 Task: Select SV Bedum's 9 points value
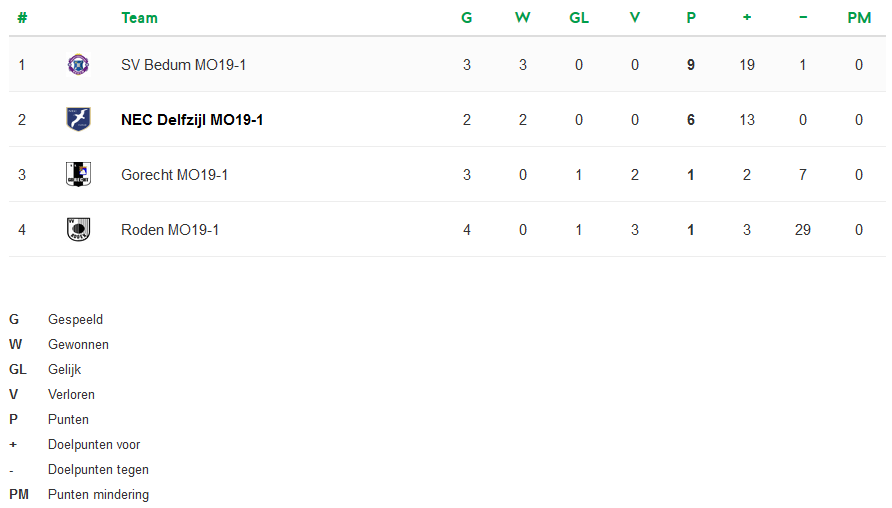[691, 65]
